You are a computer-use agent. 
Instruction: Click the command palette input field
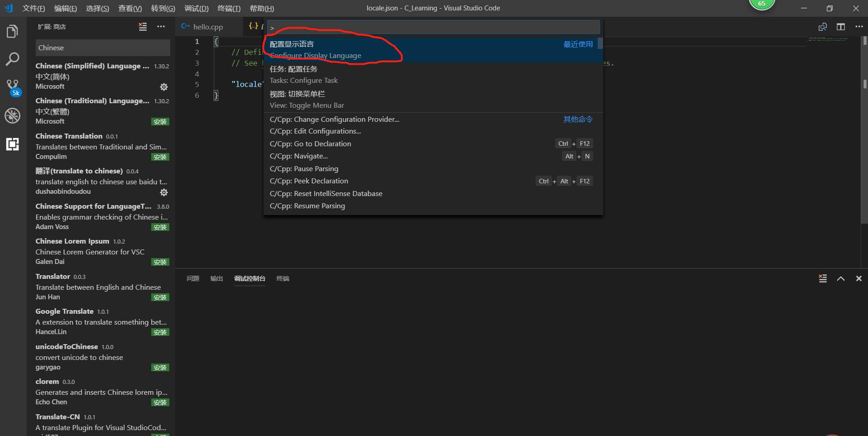point(433,27)
